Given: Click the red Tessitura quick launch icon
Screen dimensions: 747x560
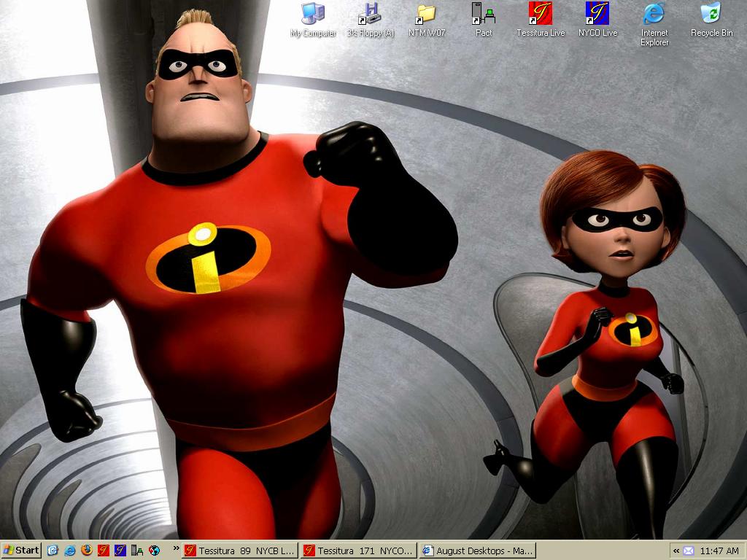Looking at the screenshot, I should (104, 551).
